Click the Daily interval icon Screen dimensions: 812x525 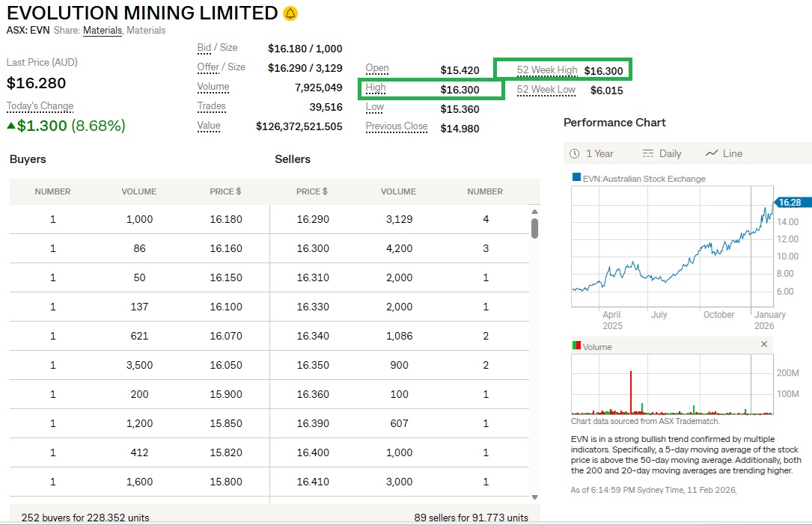(648, 153)
